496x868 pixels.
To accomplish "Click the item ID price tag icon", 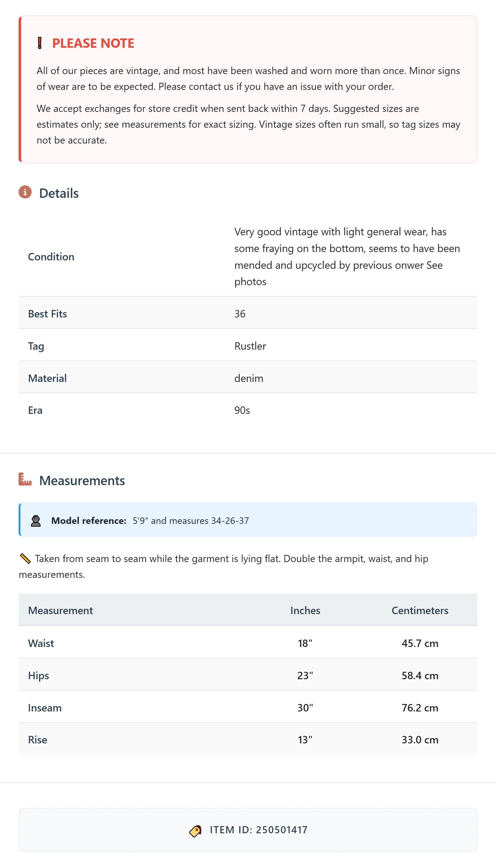I will pos(196,831).
